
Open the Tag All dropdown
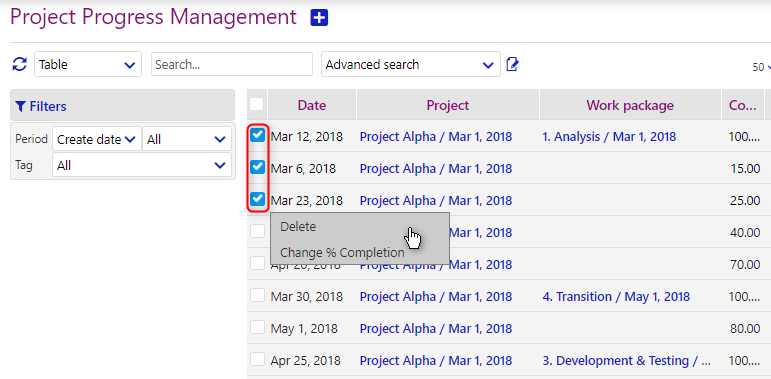tap(142, 166)
